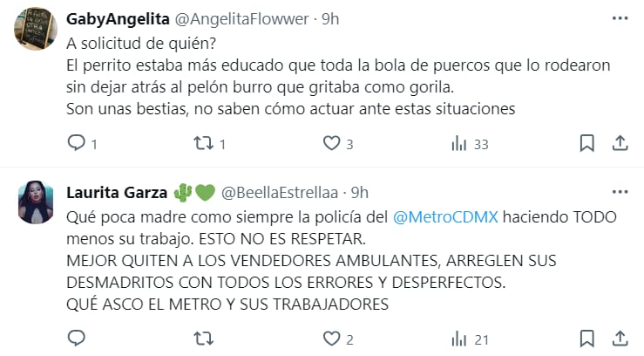
Task: Open GabyAngelita's profile picture
Action: (35, 34)
